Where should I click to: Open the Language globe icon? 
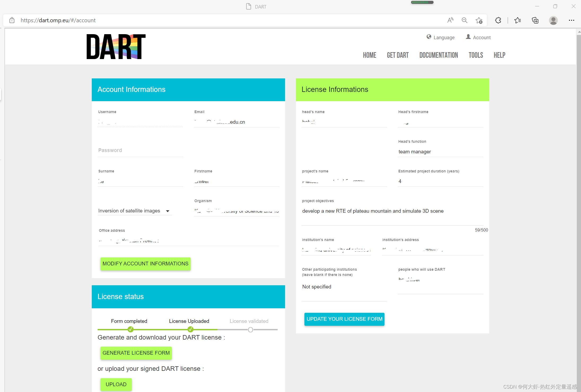click(x=429, y=37)
